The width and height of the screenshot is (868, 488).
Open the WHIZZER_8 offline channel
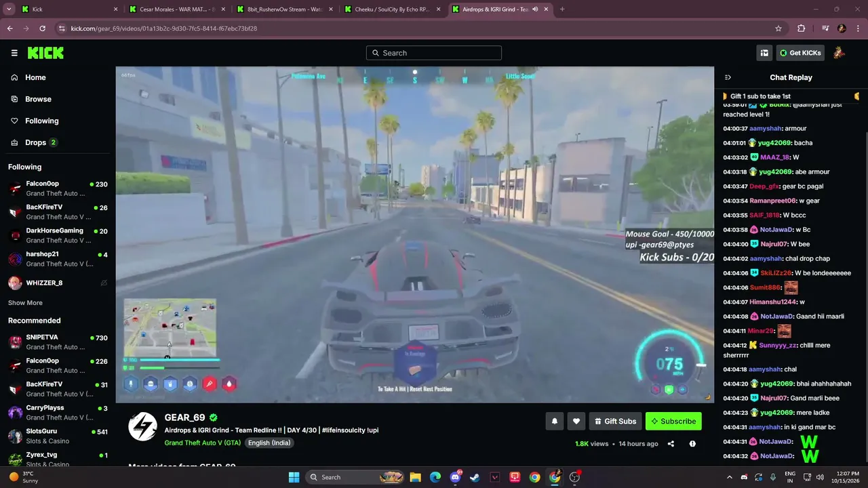(x=58, y=283)
